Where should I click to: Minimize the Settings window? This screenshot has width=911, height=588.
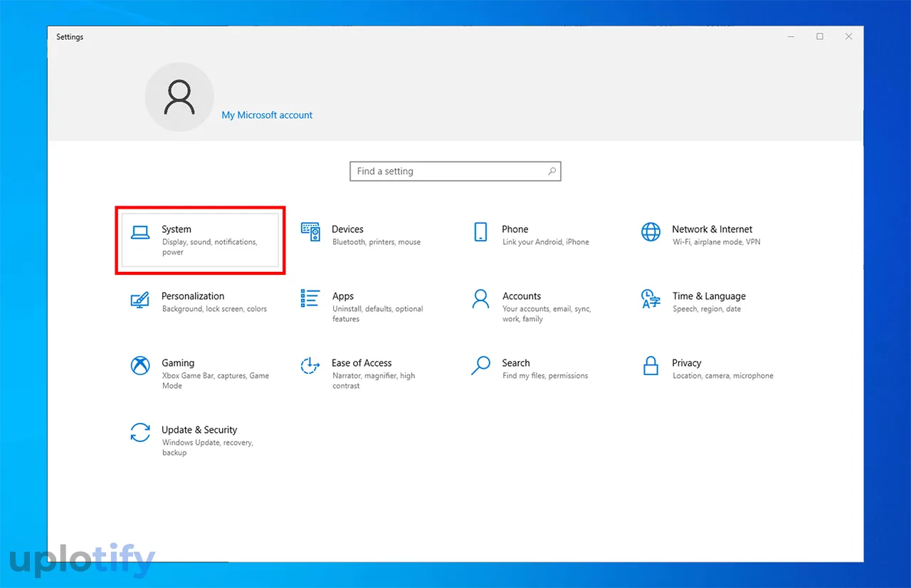tap(791, 37)
